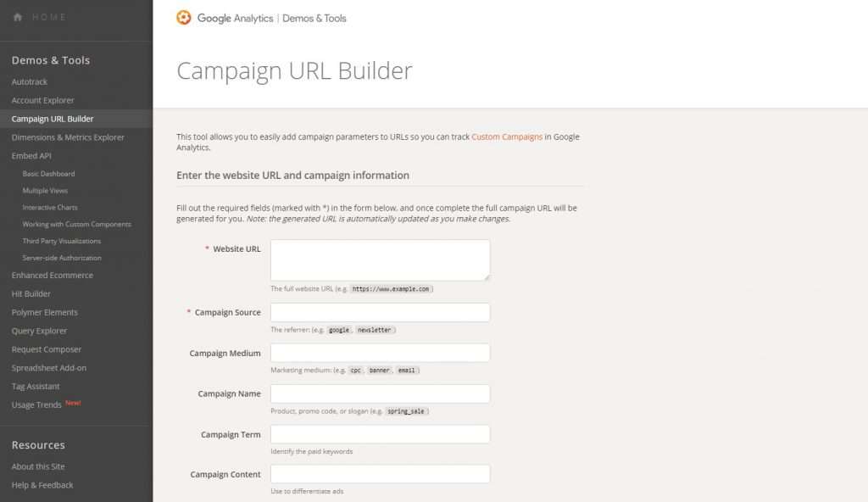Open the Custom Campaigns link
868x502 pixels.
pos(507,137)
